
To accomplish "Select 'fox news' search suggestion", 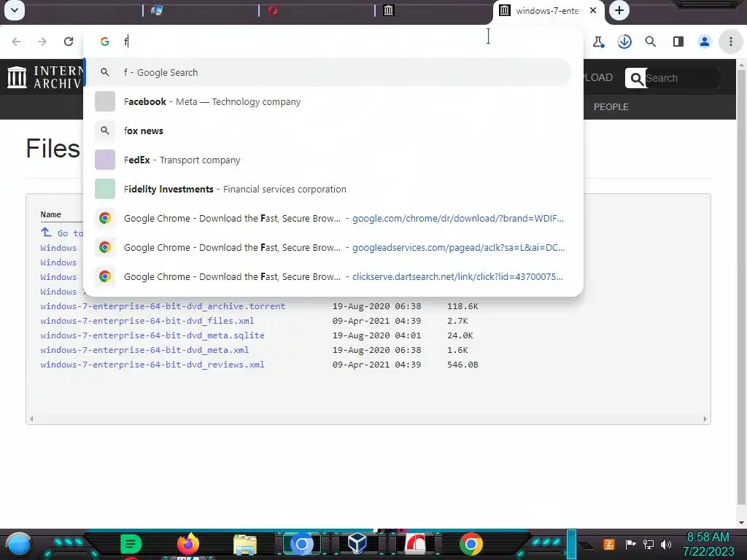I will click(328, 131).
